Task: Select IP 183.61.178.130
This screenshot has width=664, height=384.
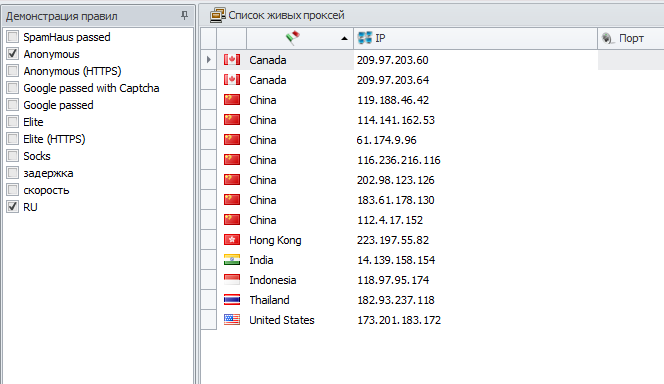Action: (396, 200)
